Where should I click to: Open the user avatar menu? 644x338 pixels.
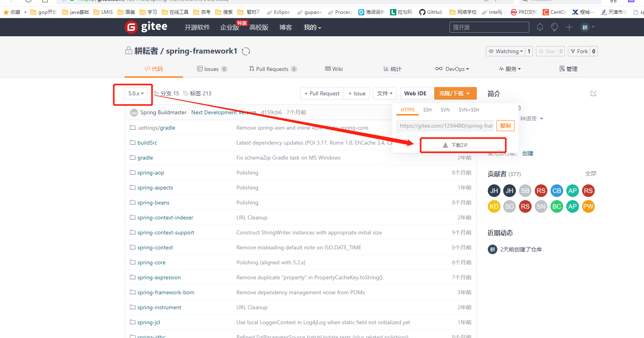tap(587, 27)
